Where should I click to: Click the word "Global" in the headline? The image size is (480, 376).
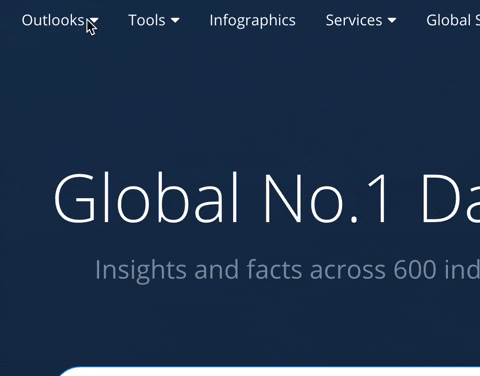[146, 198]
